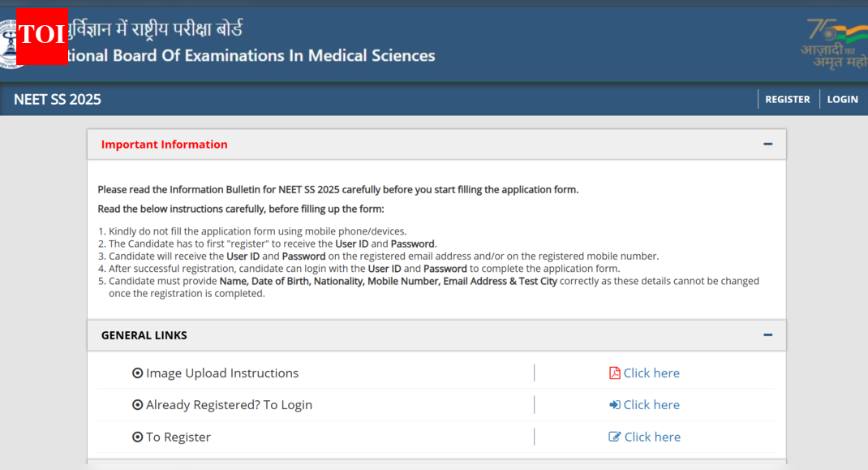The height and width of the screenshot is (470, 868).
Task: Click the pencil edit icon for registration
Action: tap(615, 437)
